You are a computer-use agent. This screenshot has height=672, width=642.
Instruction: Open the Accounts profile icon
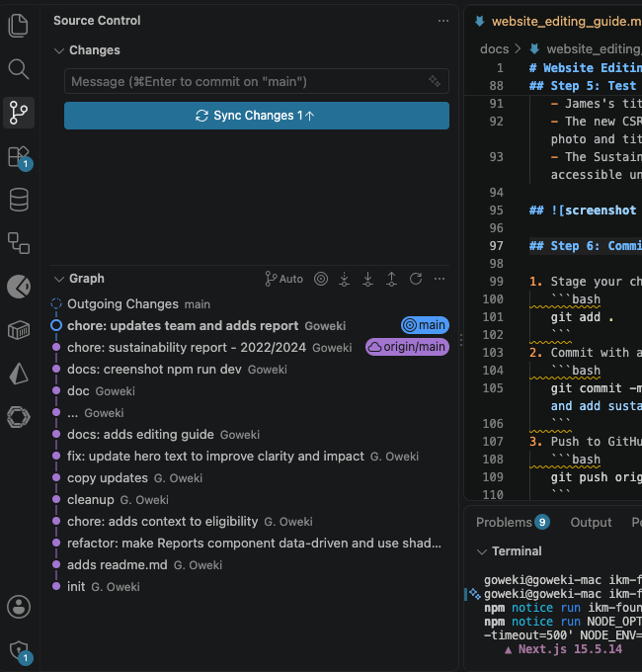coord(19,607)
